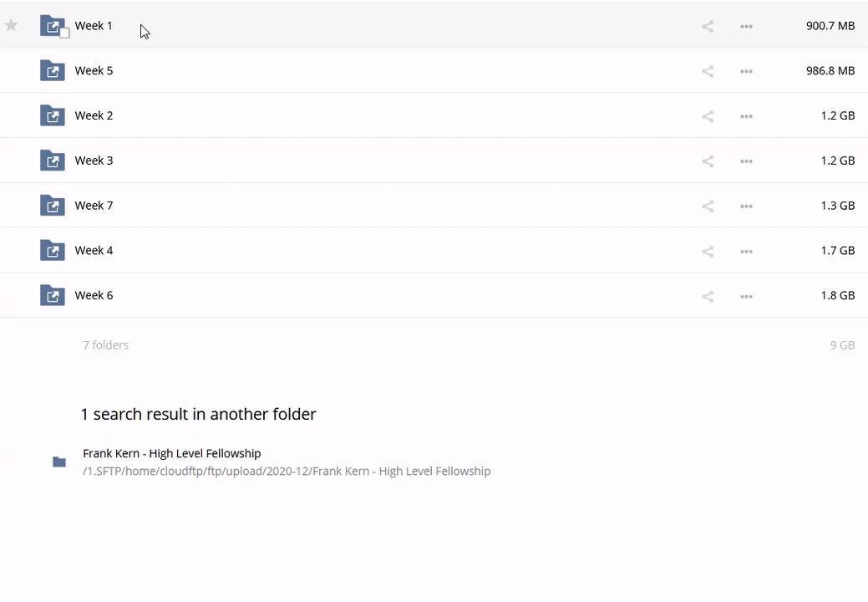The height and width of the screenshot is (602, 868).
Task: Click the share icon for Week 1
Action: click(x=708, y=27)
